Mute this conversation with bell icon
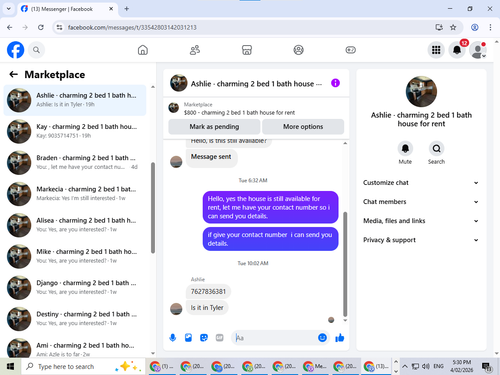 tap(405, 148)
